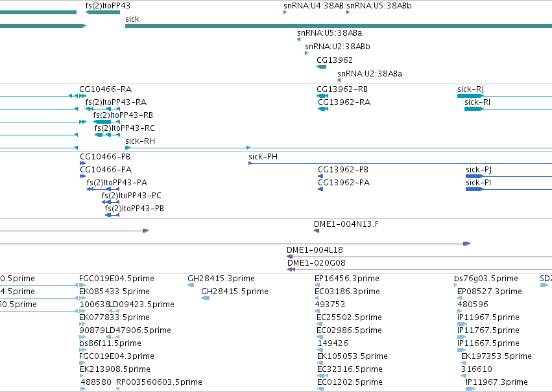This screenshot has height=392, width=552.
Task: Click the 493753 feature label
Action: coord(330,305)
